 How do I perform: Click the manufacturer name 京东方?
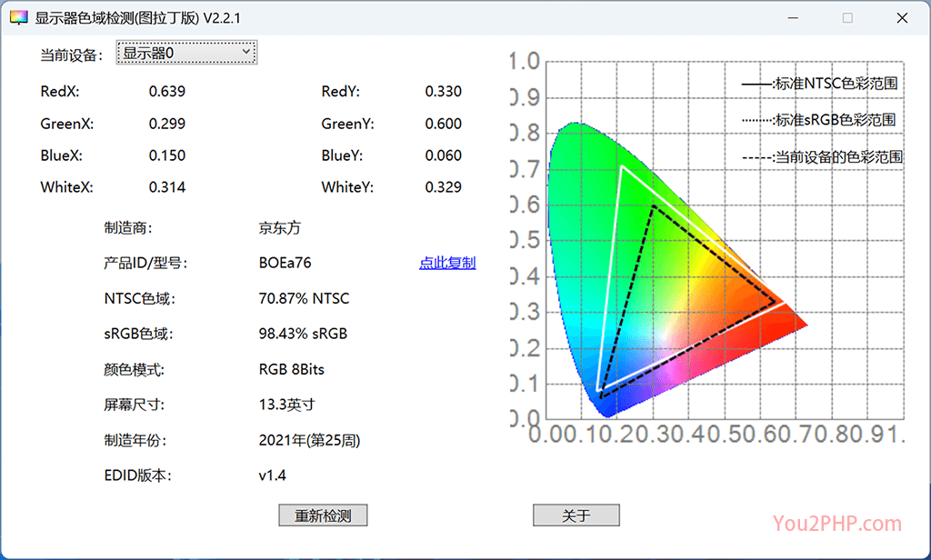[x=279, y=228]
